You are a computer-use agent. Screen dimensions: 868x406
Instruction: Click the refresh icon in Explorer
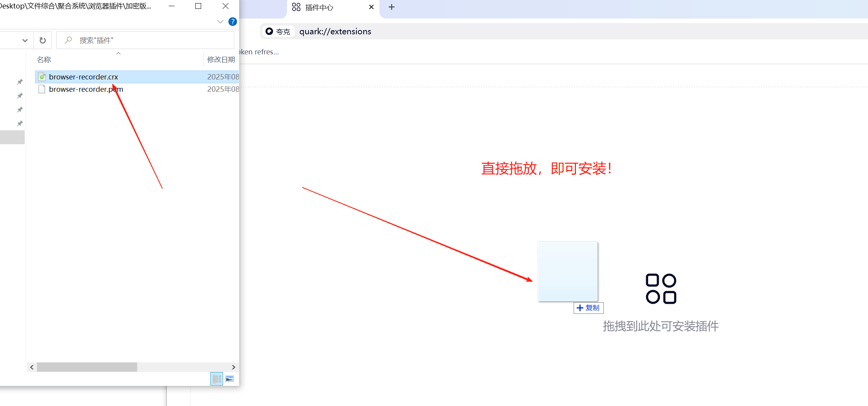(43, 40)
